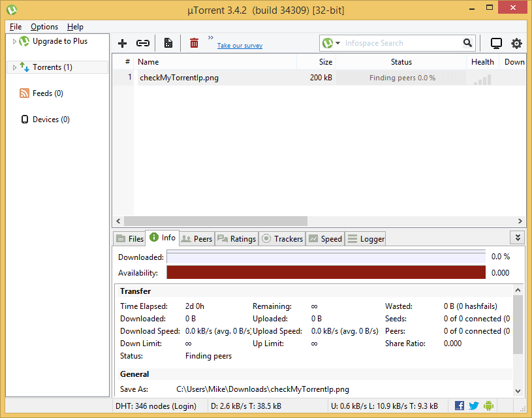
Task: Click the Create New Torrent icon
Action: pyautogui.click(x=168, y=43)
